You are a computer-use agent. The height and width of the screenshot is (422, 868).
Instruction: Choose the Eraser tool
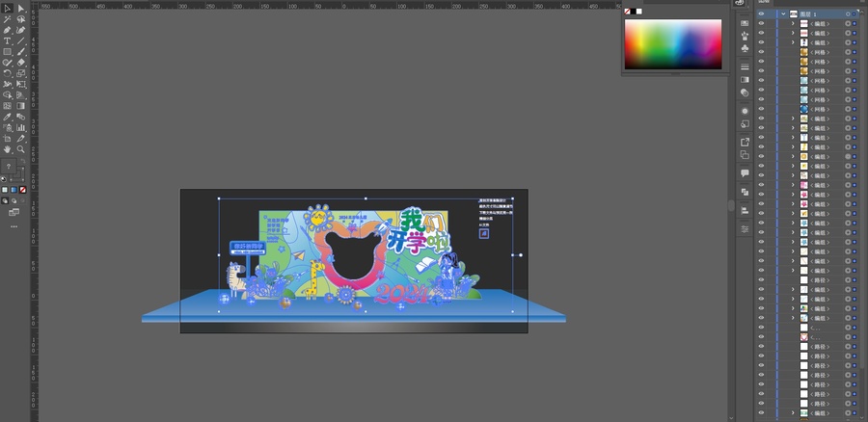click(x=21, y=63)
